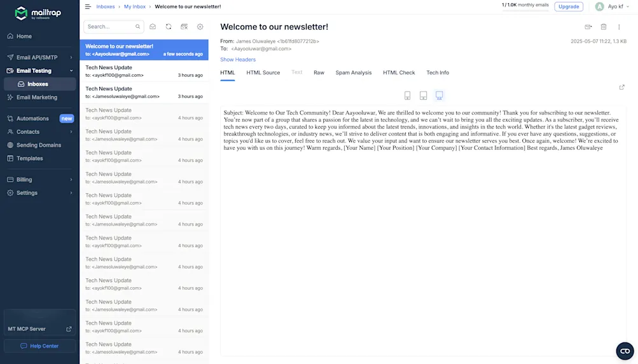Image resolution: width=638 pixels, height=364 pixels.
Task: Open the chat support bubble
Action: [625, 351]
